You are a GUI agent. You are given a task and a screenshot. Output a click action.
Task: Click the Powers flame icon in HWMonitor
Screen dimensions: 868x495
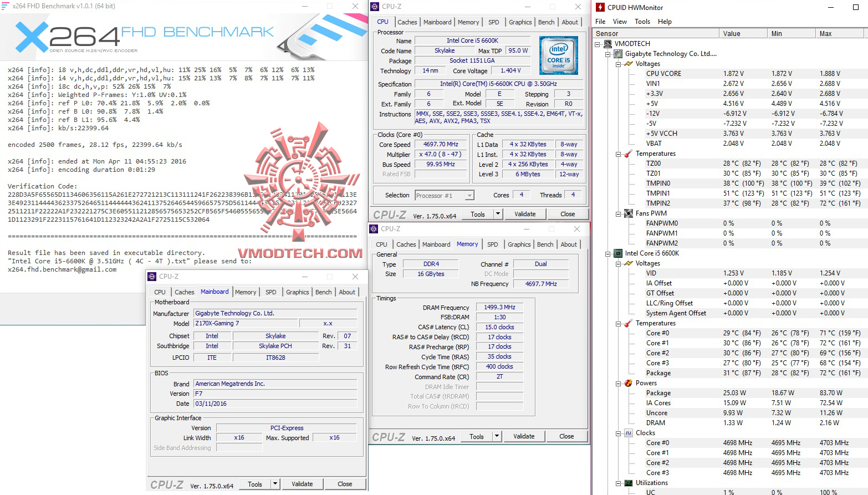629,383
